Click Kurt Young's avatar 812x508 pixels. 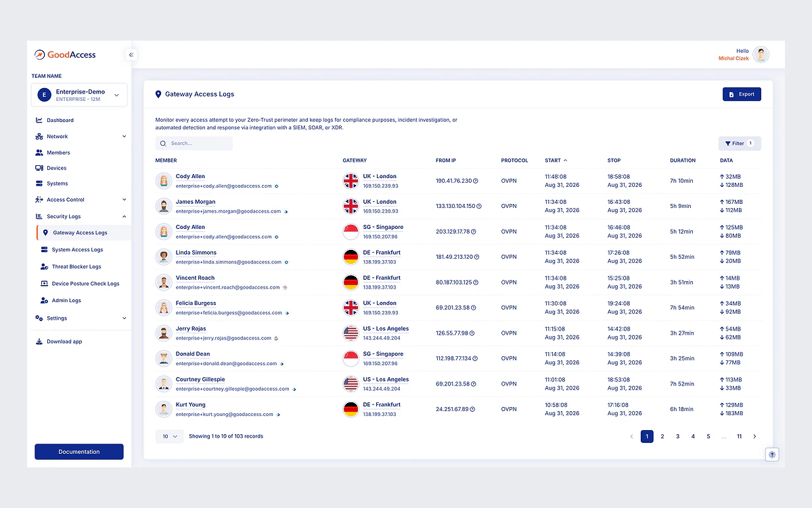[x=163, y=409]
